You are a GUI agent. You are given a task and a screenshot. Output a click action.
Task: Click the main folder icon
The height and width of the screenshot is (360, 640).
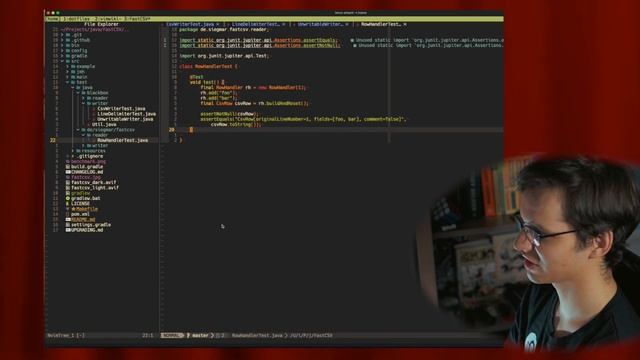73,77
